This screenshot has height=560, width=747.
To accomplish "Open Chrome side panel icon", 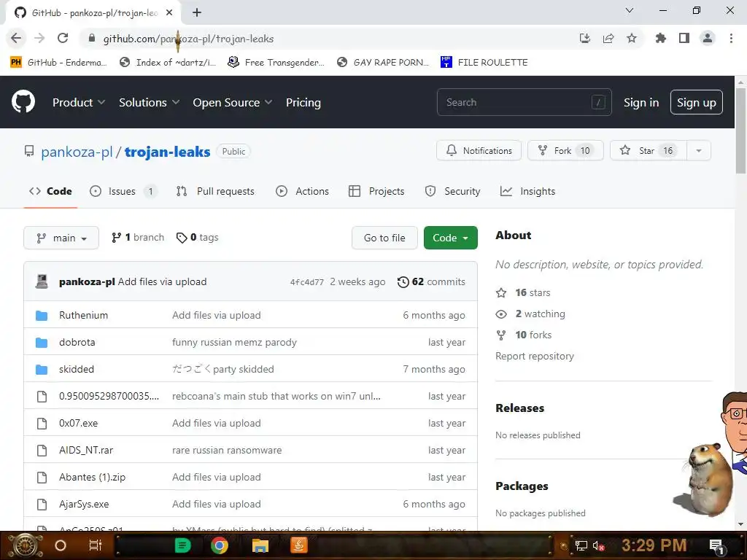I will [x=684, y=38].
